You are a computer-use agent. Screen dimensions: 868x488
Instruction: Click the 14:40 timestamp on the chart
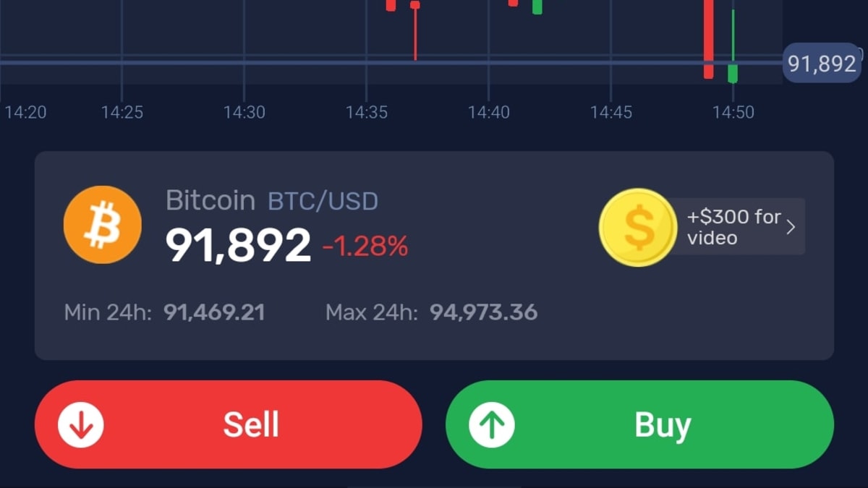(490, 112)
